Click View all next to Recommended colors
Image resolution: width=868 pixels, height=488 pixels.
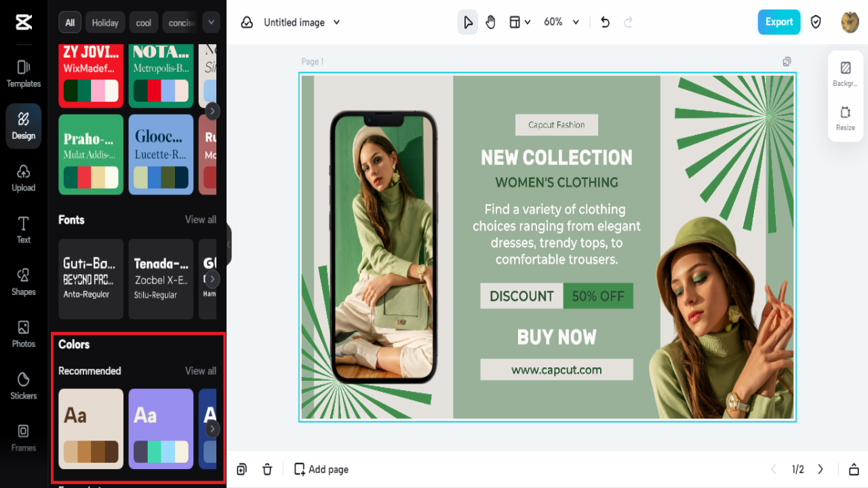click(201, 371)
